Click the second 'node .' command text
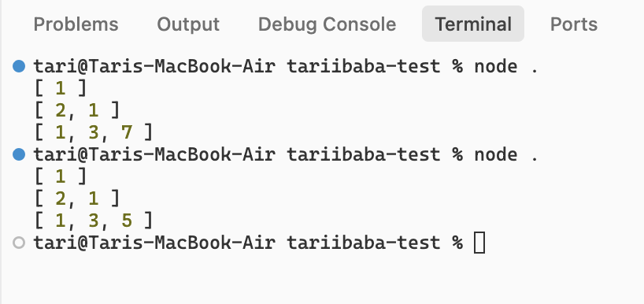The image size is (644, 304). [506, 154]
